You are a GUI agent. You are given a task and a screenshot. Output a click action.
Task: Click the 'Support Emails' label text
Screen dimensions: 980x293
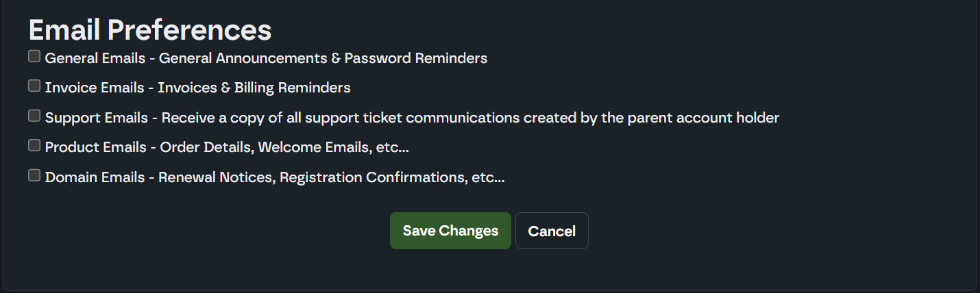pyautogui.click(x=97, y=118)
